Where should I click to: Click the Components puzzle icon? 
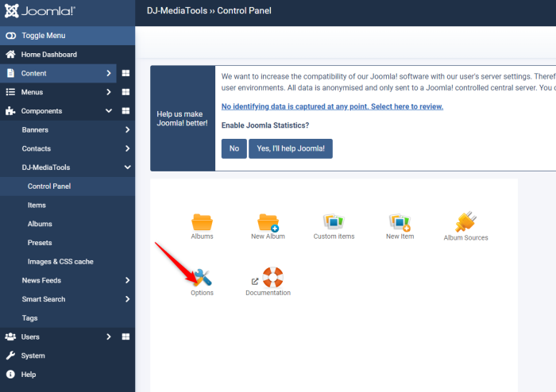pos(10,111)
